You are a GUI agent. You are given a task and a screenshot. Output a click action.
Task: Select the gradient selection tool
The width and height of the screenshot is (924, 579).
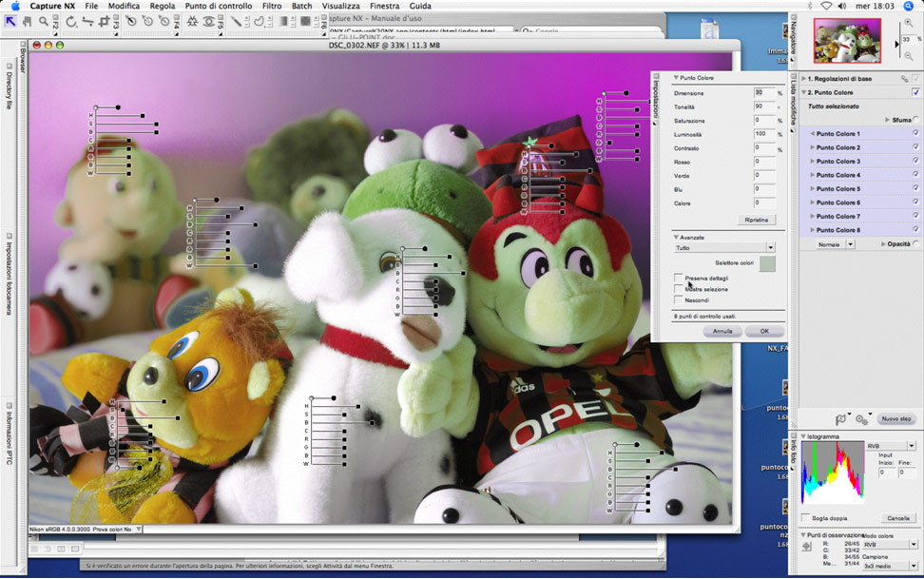click(x=283, y=22)
